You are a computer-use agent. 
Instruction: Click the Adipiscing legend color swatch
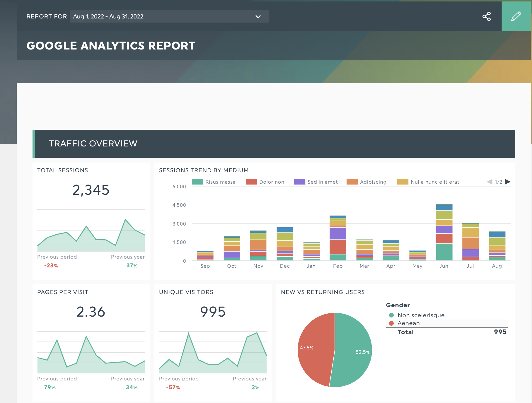tap(352, 182)
